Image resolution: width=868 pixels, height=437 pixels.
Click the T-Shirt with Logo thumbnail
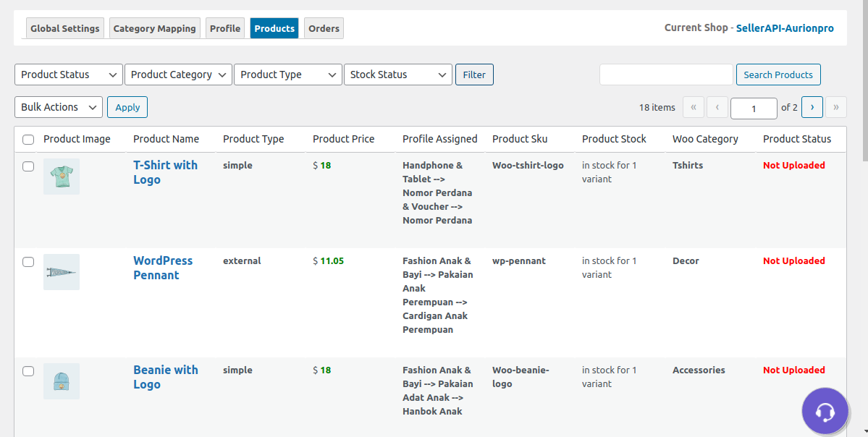61,176
